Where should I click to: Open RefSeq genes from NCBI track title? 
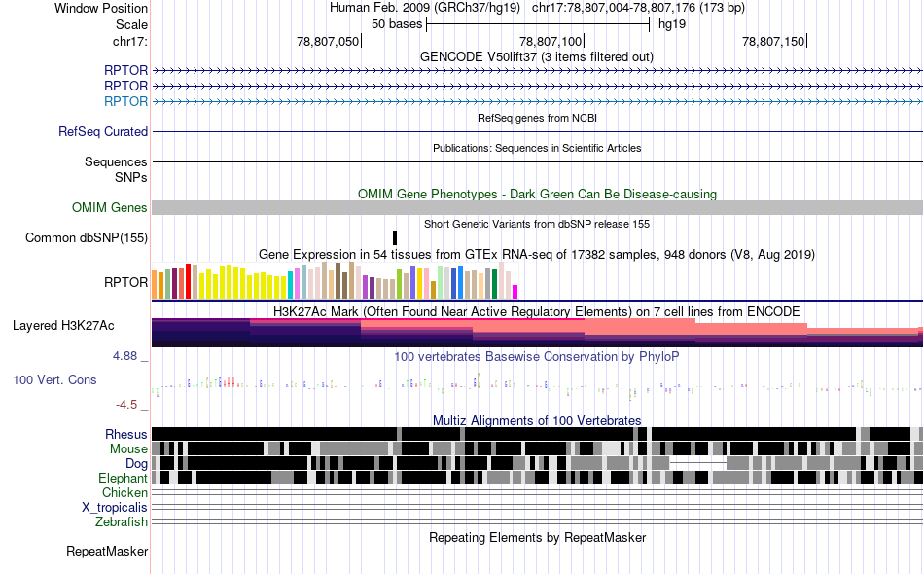[537, 118]
